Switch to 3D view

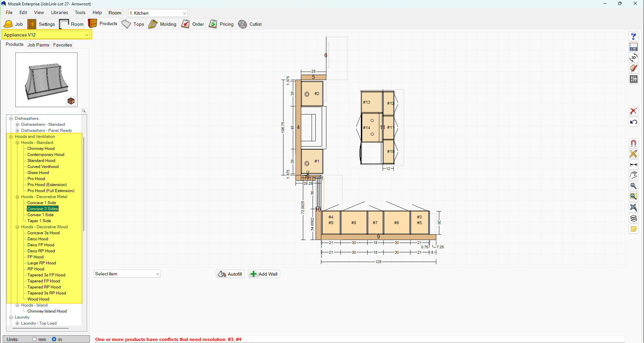point(633,58)
